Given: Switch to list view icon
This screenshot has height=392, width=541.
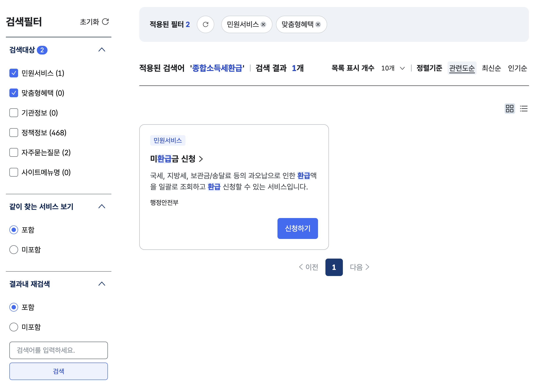Looking at the screenshot, I should tap(524, 109).
